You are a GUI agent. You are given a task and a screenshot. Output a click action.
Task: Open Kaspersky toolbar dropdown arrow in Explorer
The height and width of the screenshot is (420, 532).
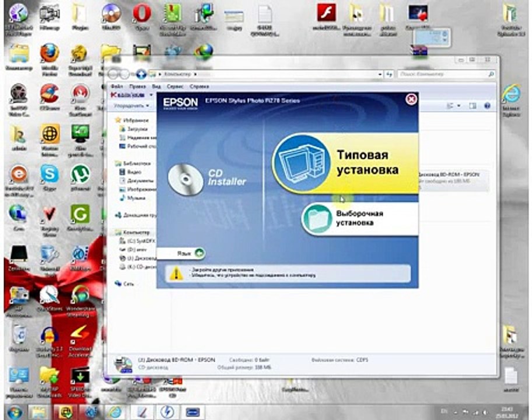tap(151, 95)
